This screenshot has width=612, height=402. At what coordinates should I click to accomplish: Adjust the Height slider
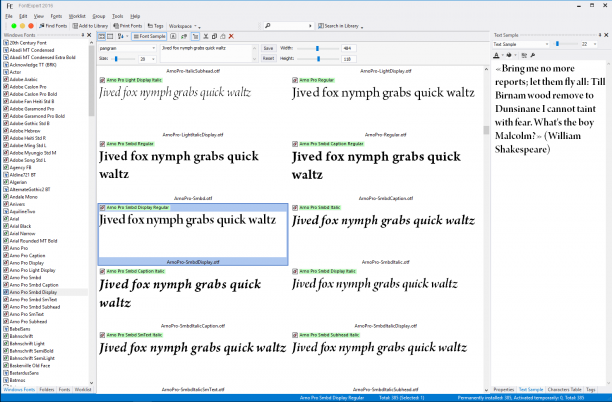pyautogui.click(x=318, y=59)
